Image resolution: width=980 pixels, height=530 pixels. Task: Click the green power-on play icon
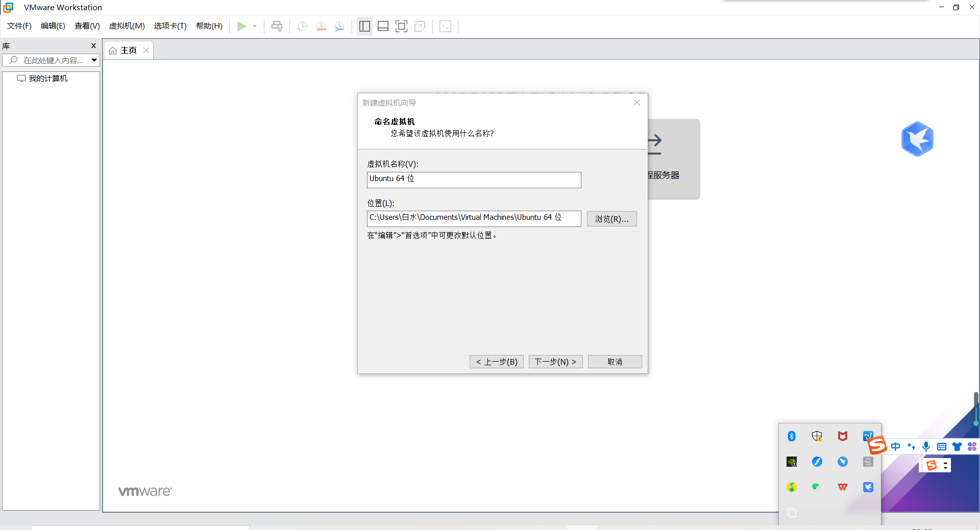[x=242, y=26]
